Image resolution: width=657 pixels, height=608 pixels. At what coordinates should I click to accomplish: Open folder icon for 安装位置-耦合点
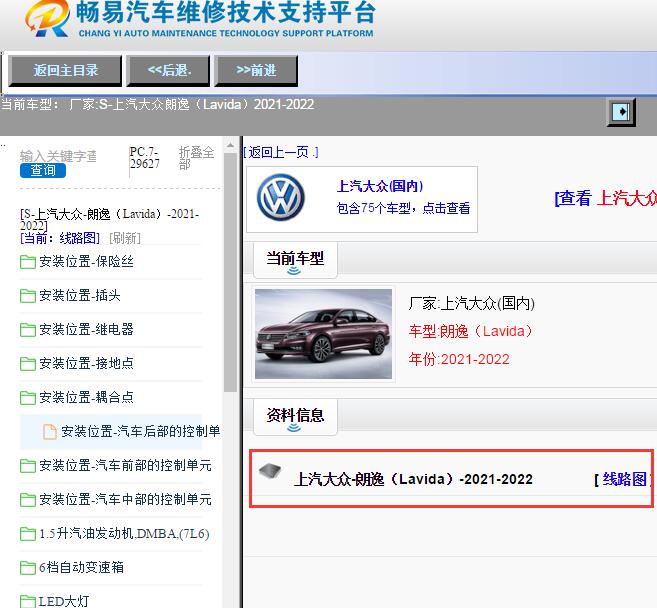pos(28,398)
